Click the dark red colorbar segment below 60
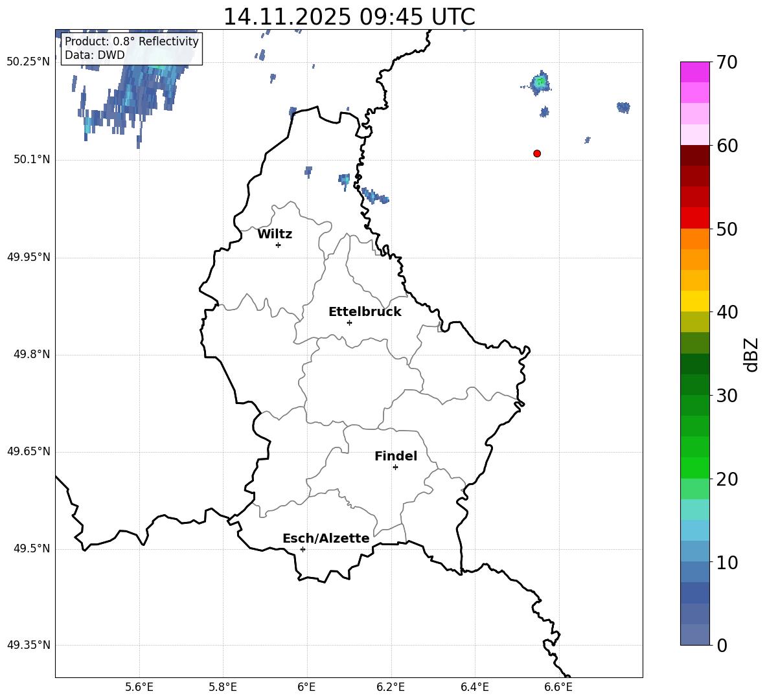The height and width of the screenshot is (700, 767). click(695, 155)
